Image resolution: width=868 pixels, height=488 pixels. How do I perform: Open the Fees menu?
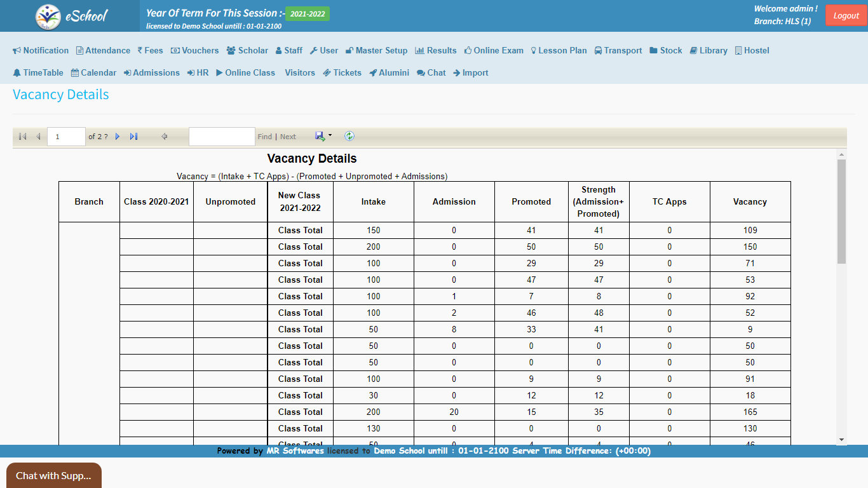coord(150,51)
